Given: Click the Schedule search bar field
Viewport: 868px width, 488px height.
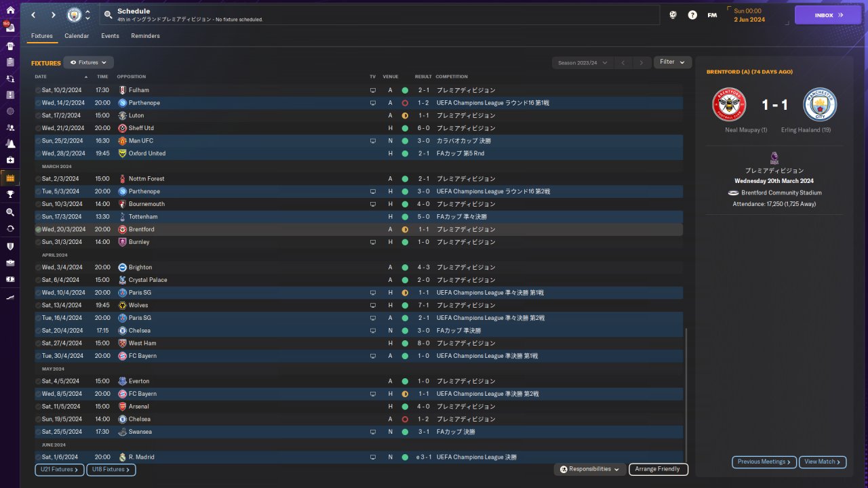Looking at the screenshot, I should (380, 15).
